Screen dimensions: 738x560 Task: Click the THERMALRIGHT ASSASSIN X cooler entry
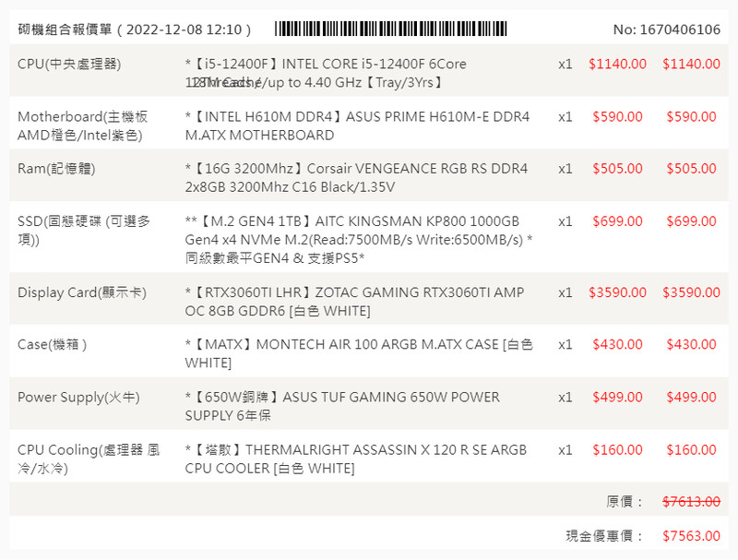(x=355, y=459)
